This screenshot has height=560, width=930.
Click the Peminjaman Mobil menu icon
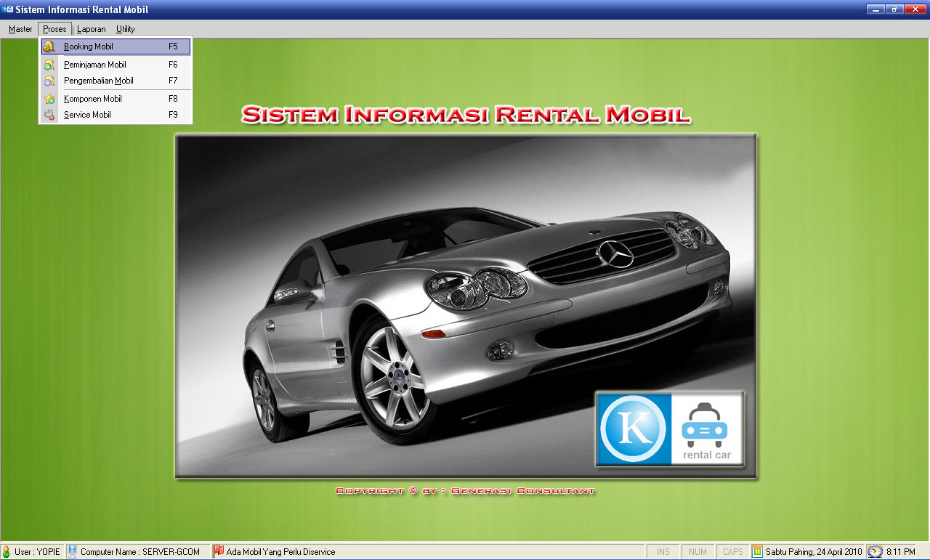[x=49, y=65]
